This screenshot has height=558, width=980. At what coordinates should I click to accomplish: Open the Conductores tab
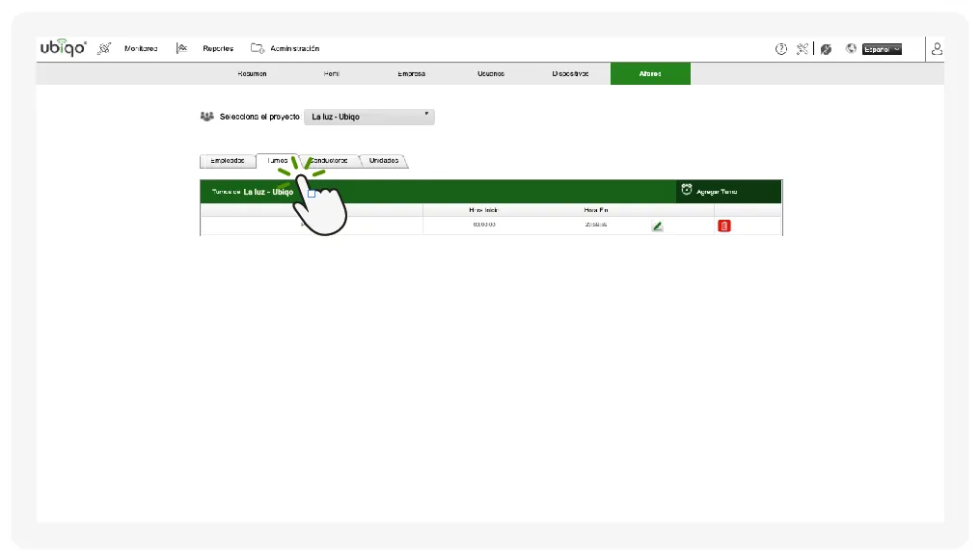coord(329,161)
